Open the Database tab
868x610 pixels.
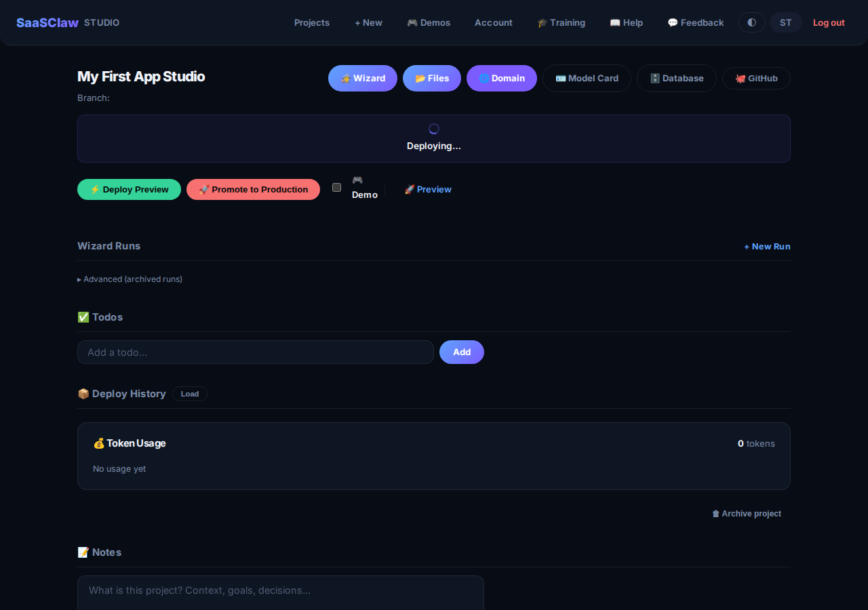click(x=677, y=78)
